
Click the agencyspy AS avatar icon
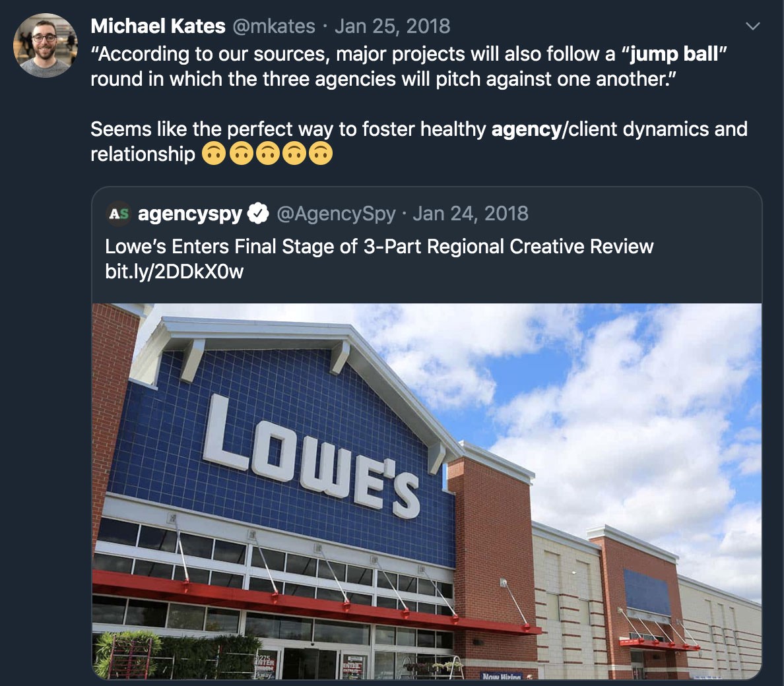(119, 214)
